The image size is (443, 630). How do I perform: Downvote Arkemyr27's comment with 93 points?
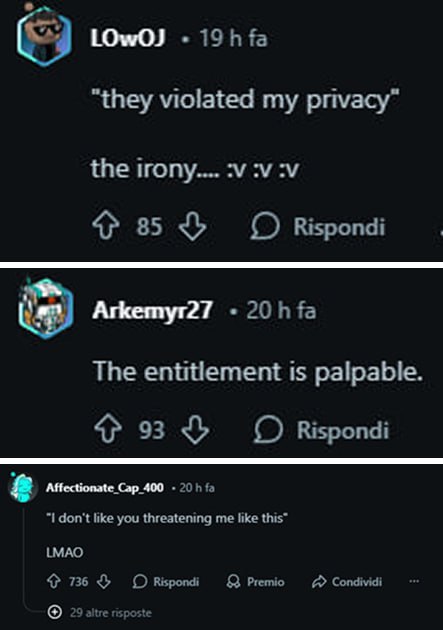195,430
